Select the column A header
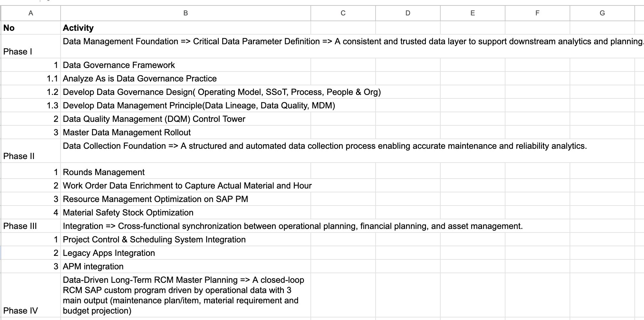Viewport: 644px width, 320px height. pyautogui.click(x=31, y=13)
